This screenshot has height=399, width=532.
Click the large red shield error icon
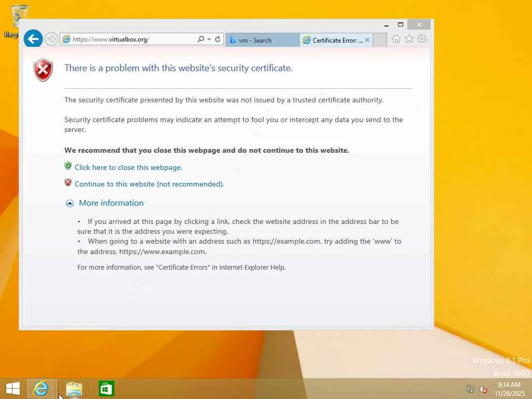(43, 70)
